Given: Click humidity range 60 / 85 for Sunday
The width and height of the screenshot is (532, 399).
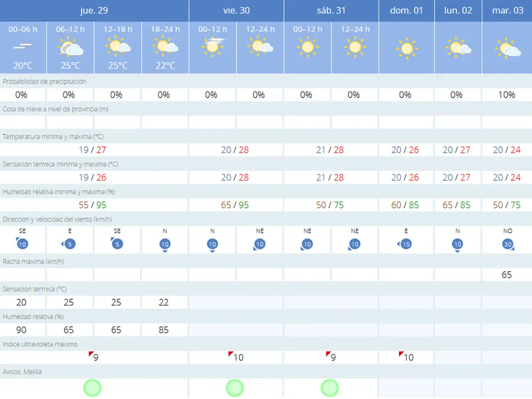Looking at the screenshot, I should 405,205.
